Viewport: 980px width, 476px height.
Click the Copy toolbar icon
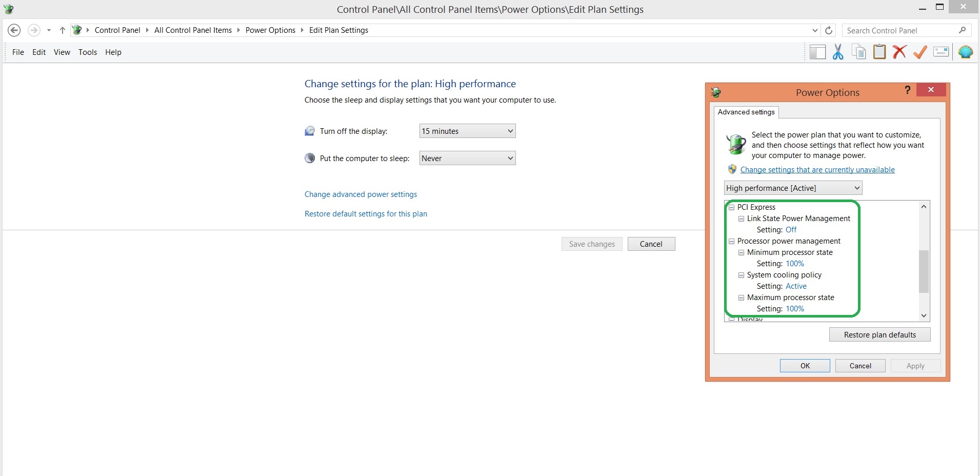pyautogui.click(x=859, y=52)
